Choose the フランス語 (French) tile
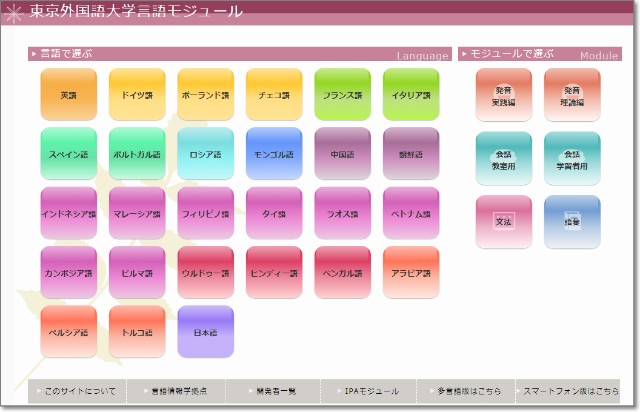The width and height of the screenshot is (640, 412). coord(342,95)
